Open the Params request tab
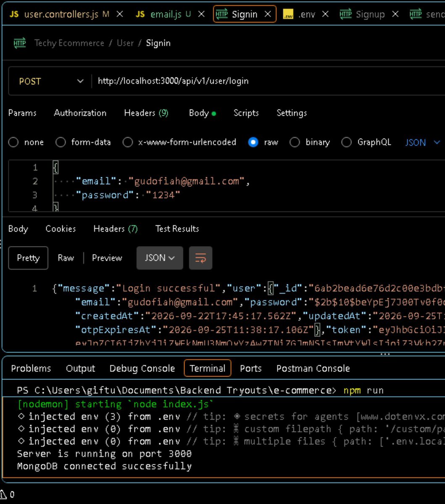The image size is (445, 504). pos(22,113)
